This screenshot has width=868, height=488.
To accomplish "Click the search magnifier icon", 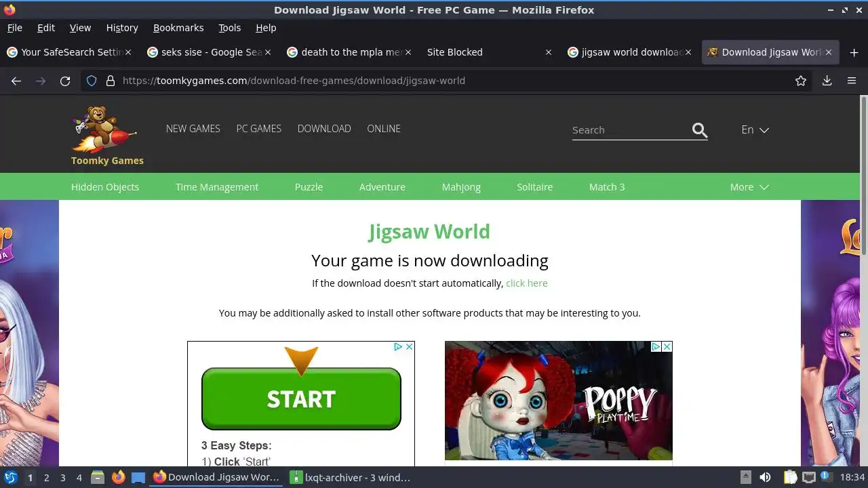I will pos(700,130).
